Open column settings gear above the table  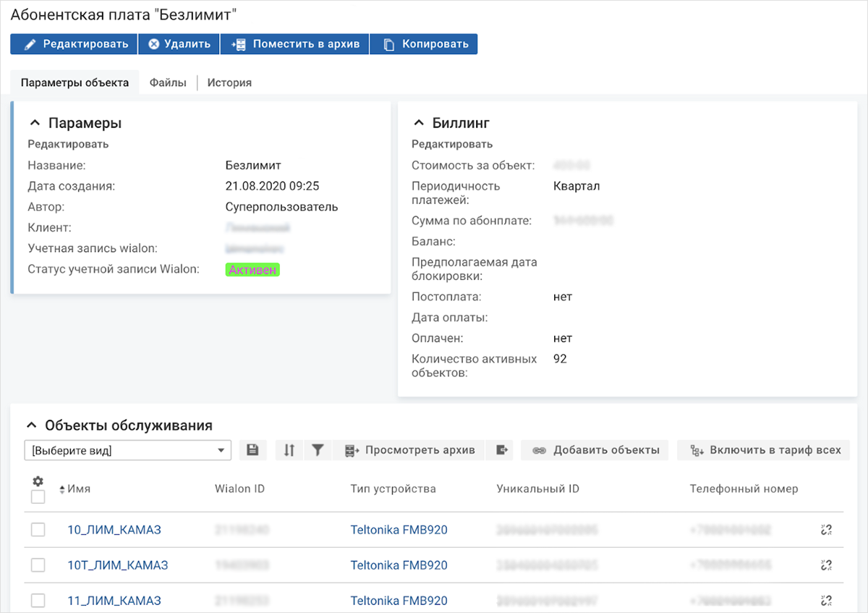tap(38, 481)
